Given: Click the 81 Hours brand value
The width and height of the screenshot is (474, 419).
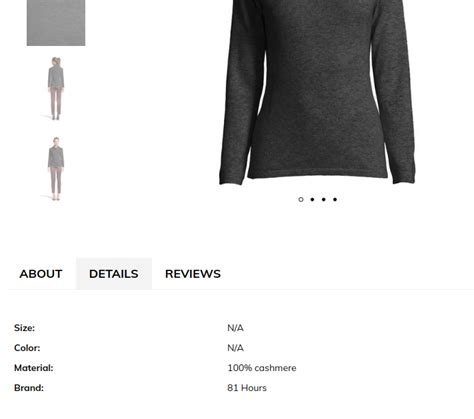Looking at the screenshot, I should point(247,388).
